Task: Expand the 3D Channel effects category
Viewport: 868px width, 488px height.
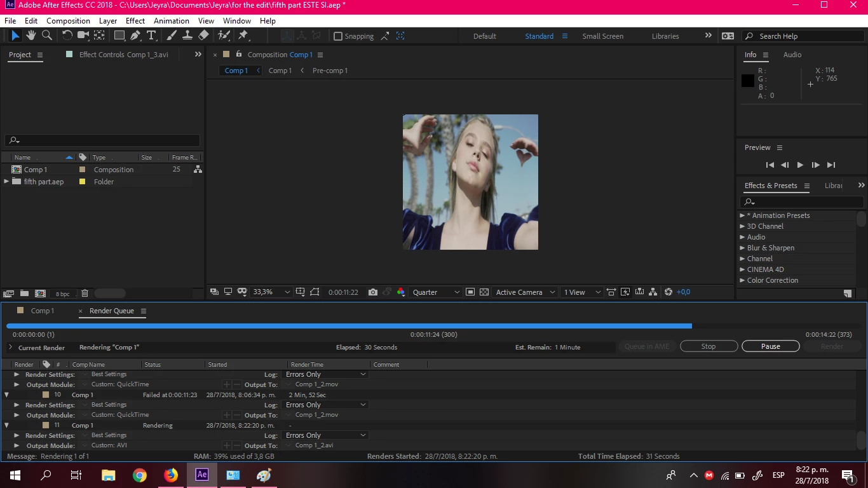Action: (742, 226)
